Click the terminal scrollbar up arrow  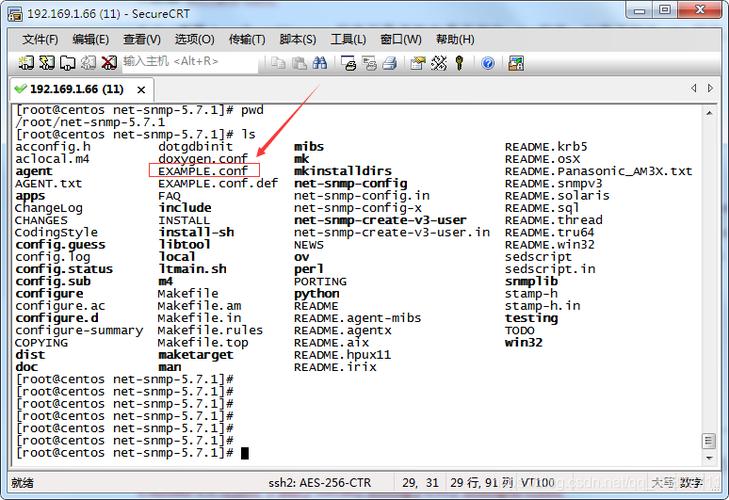point(709,113)
